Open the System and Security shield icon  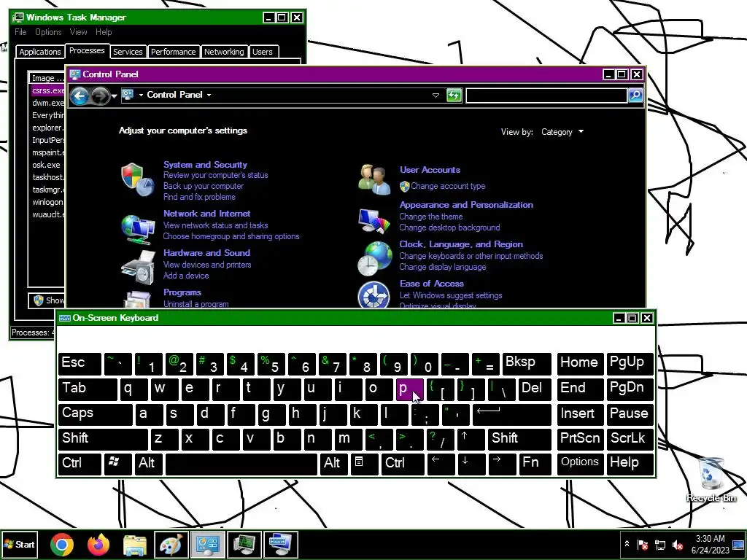pos(137,179)
